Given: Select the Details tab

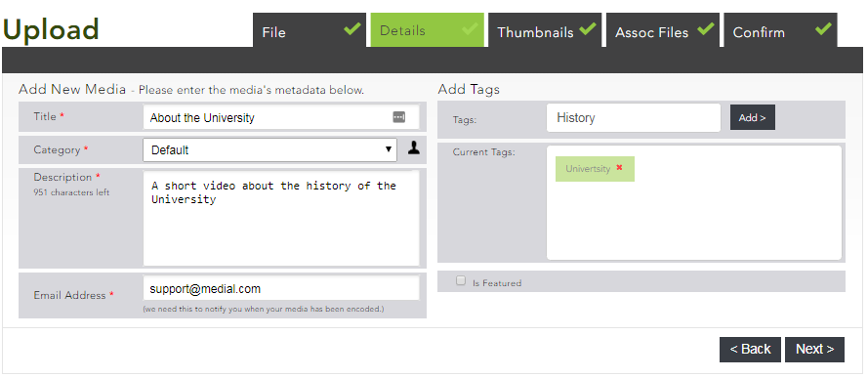Looking at the screenshot, I should click(428, 30).
